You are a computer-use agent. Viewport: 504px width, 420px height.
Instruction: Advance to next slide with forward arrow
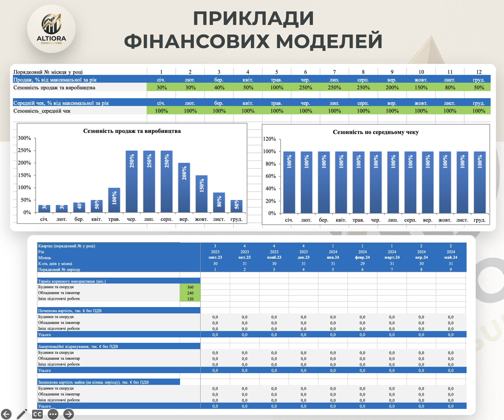coord(69,414)
